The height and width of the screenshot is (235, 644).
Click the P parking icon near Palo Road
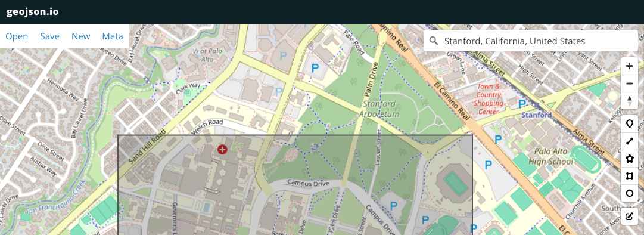point(315,68)
